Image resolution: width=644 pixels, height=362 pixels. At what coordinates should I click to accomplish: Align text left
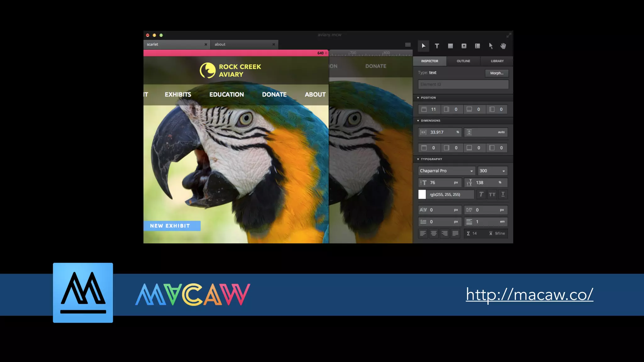coord(423,233)
